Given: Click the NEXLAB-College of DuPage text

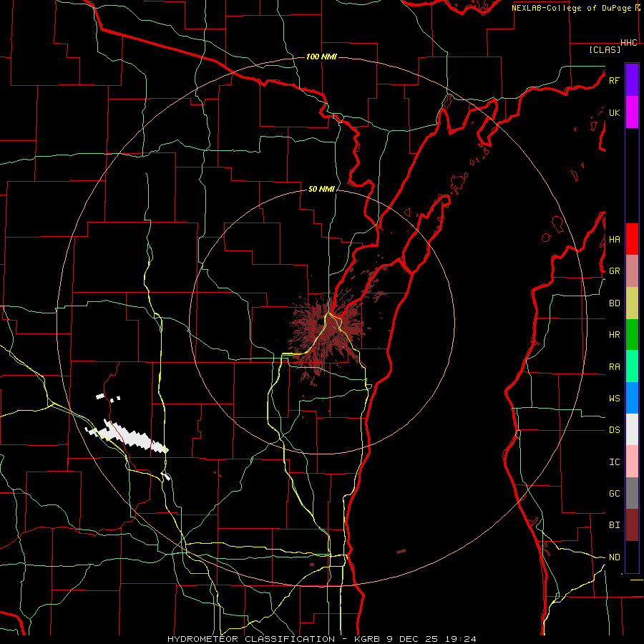Looking at the screenshot, I should click(x=571, y=8).
